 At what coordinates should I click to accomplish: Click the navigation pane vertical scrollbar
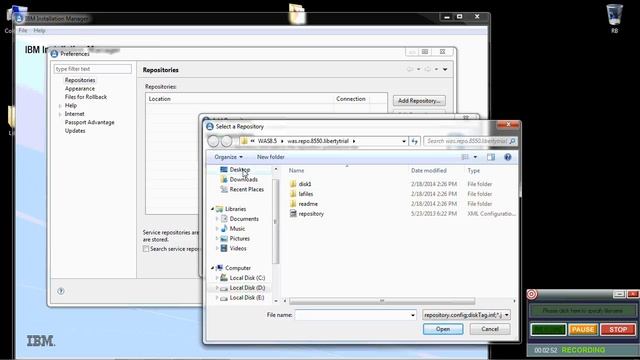coord(276,222)
